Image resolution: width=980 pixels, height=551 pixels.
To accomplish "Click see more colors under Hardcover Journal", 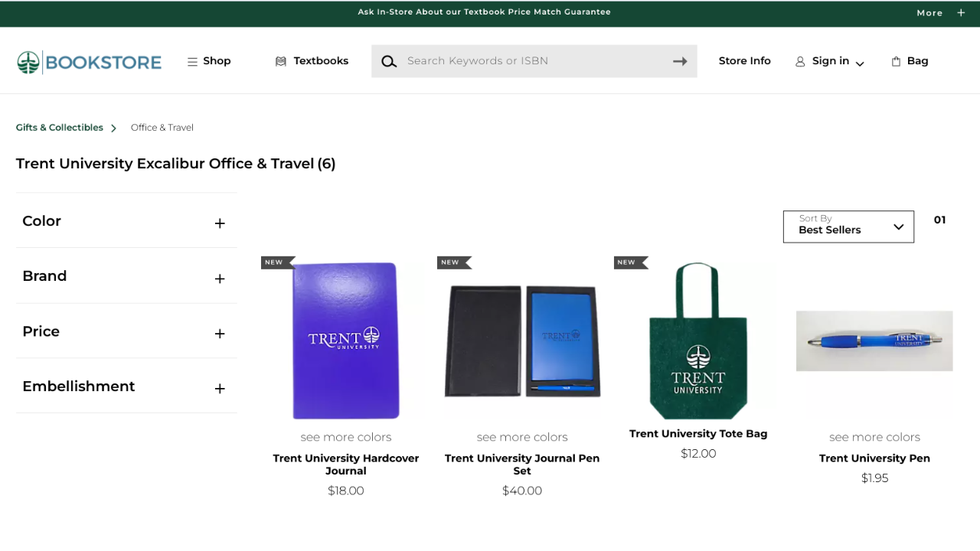I will [x=345, y=436].
